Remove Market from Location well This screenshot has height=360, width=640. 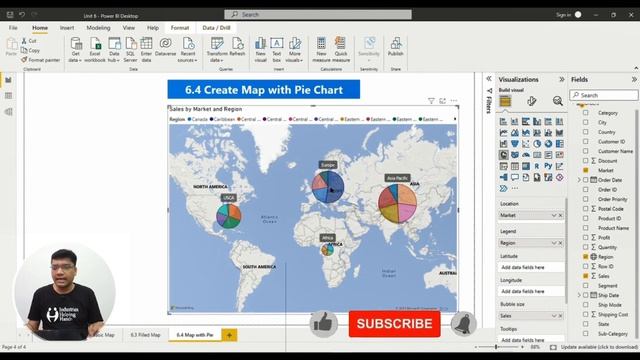560,215
